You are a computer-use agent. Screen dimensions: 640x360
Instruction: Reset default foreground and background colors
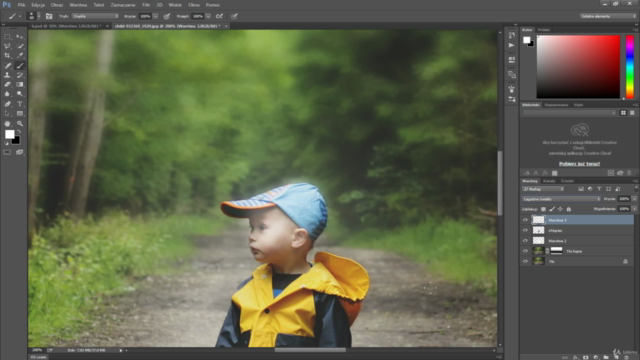click(x=6, y=143)
